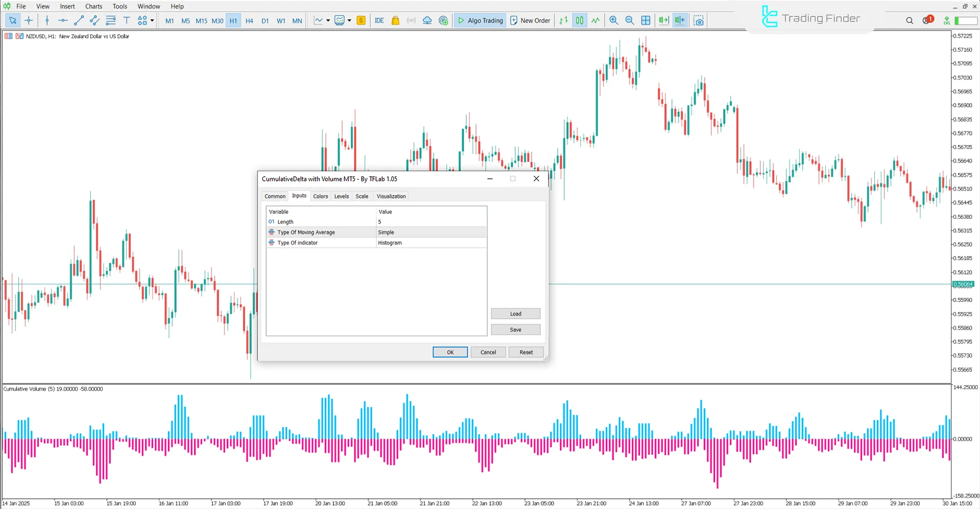Viewport: 980px width, 509px height.
Task: Zoom in on the chart
Action: coord(613,20)
